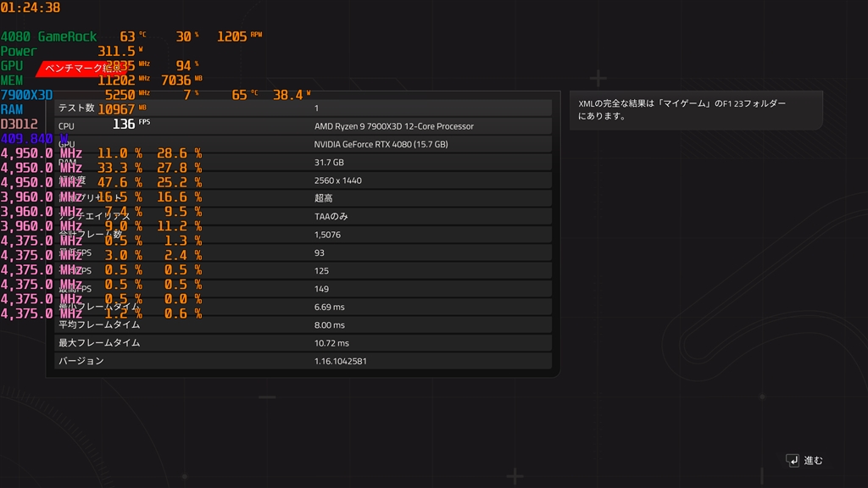The width and height of the screenshot is (868, 488).
Task: Click the XML results info message box
Action: click(696, 110)
